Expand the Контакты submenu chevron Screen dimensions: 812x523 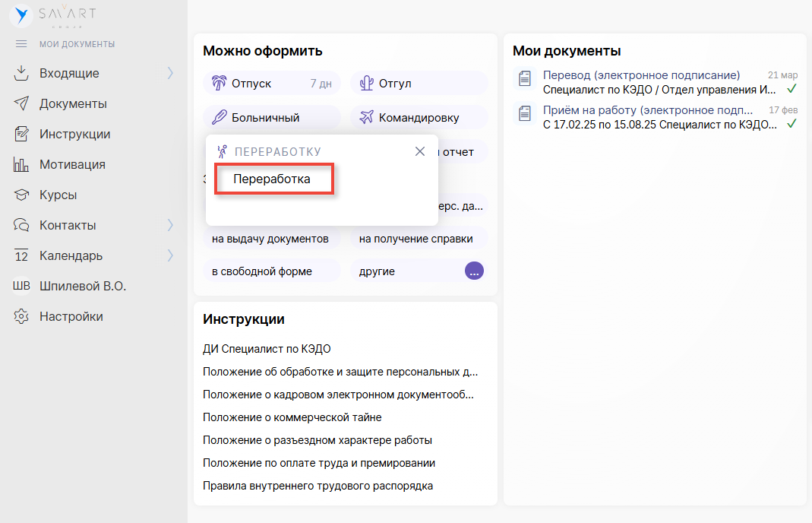170,226
